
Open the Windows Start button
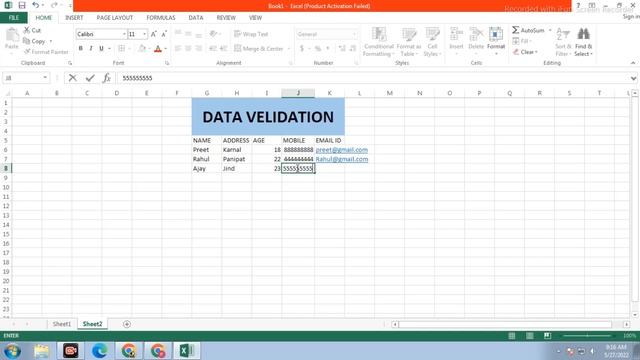click(x=12, y=351)
